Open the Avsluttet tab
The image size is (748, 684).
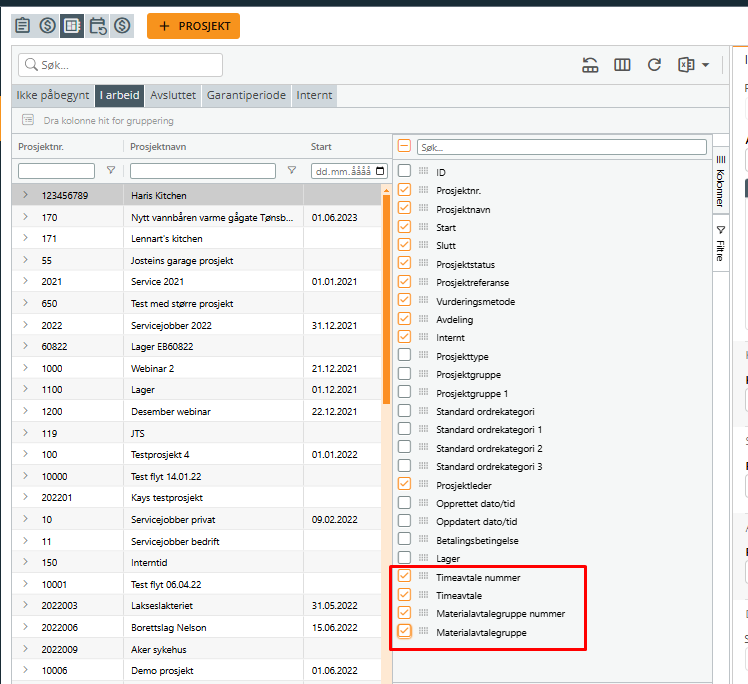(x=173, y=95)
